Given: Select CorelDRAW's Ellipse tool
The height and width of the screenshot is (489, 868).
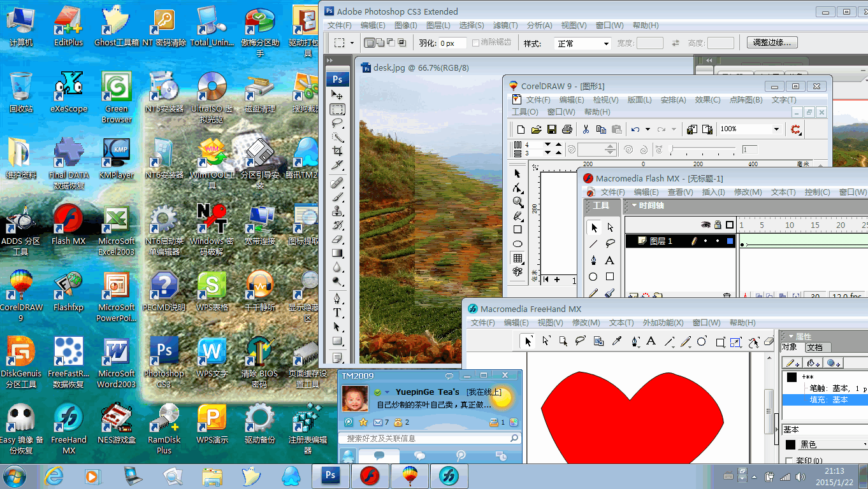Looking at the screenshot, I should 518,244.
